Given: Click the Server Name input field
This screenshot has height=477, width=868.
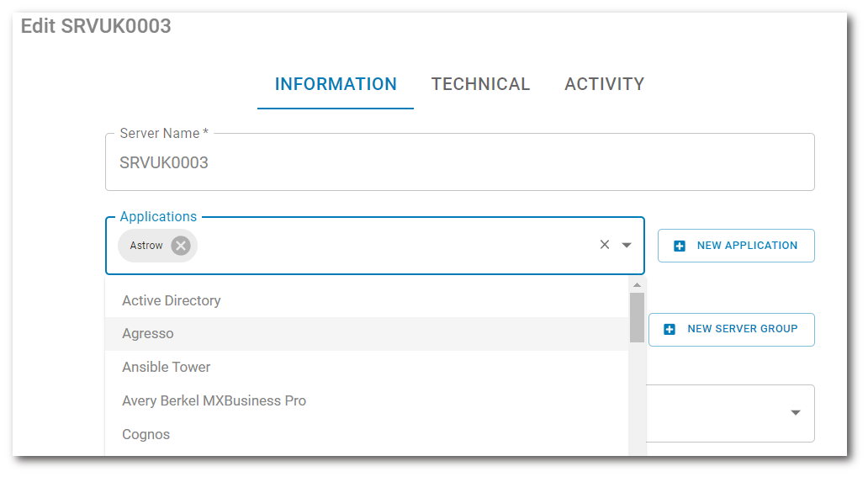Looking at the screenshot, I should [x=459, y=163].
